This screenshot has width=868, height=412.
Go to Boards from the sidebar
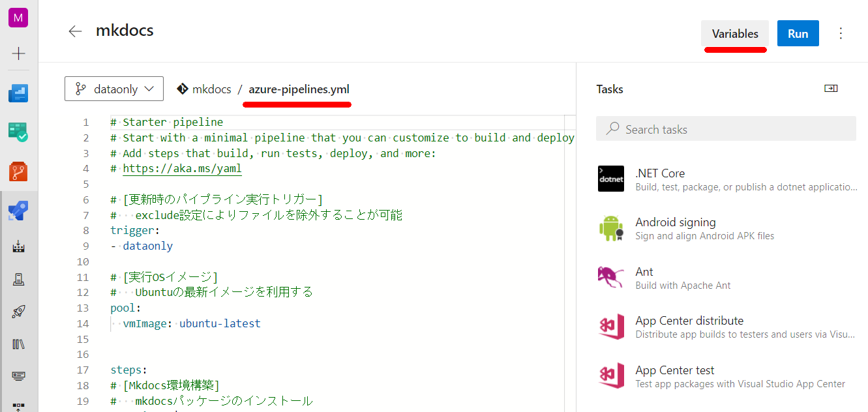tap(18, 132)
